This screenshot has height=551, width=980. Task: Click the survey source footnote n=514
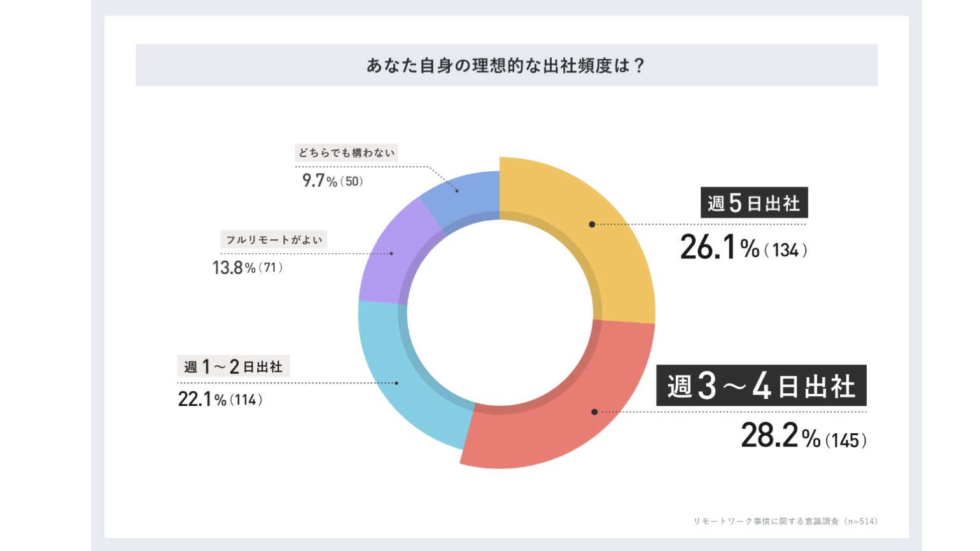coord(785,521)
